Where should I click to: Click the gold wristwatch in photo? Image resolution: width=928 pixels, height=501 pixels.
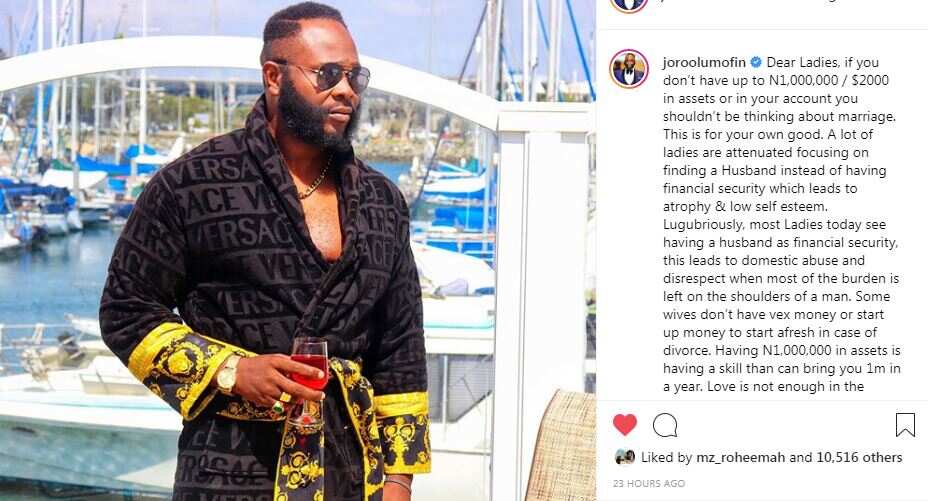click(x=227, y=374)
